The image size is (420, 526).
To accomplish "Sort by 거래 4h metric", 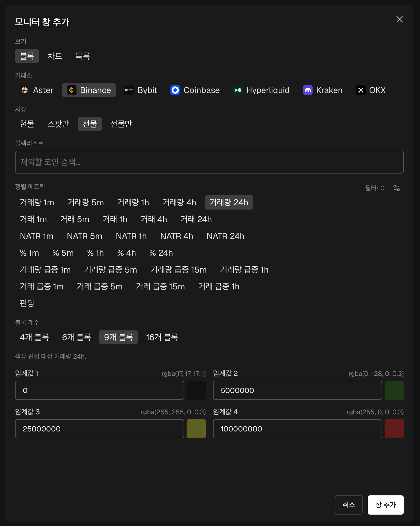I will click(x=154, y=219).
